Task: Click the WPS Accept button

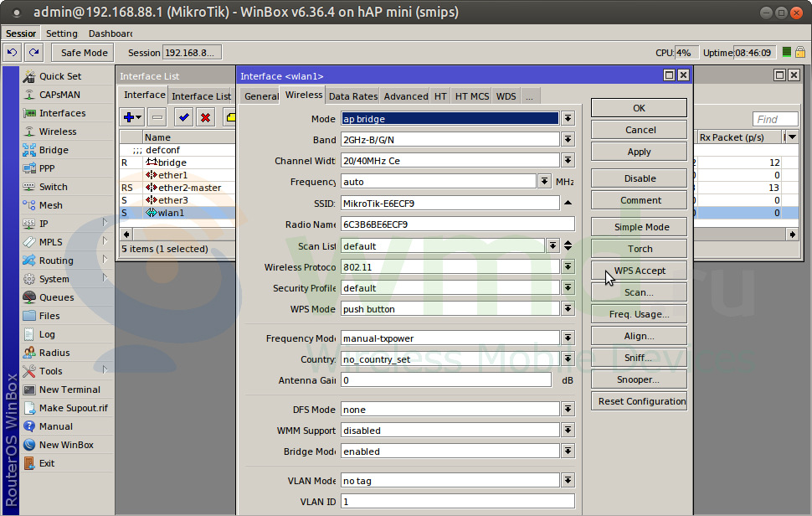Action: click(639, 271)
